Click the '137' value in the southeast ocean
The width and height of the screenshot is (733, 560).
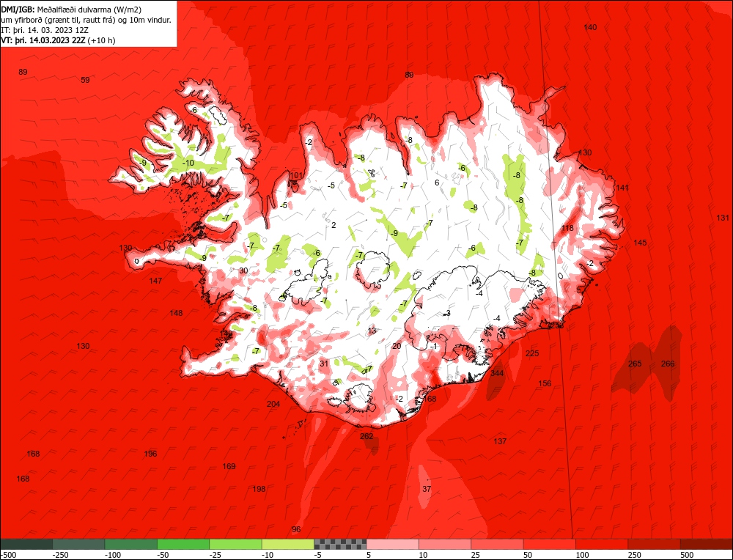[x=500, y=441]
